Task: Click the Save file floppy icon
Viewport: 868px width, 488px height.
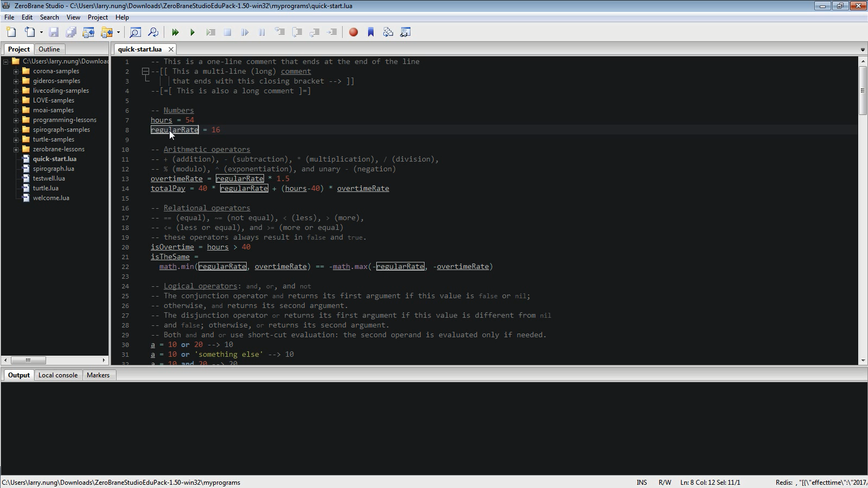Action: pos(54,33)
